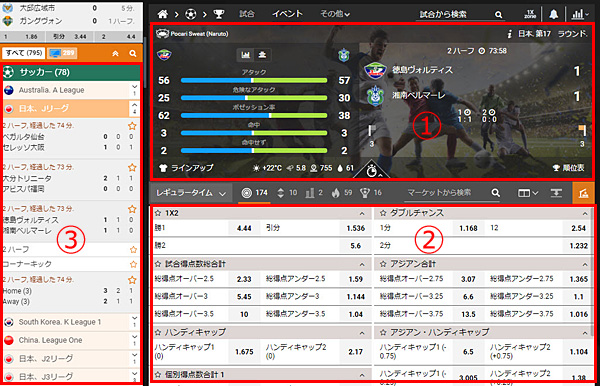Screen dimensions: 600x386
Task: Open the ラインアップ lineup link
Action: click(x=187, y=168)
